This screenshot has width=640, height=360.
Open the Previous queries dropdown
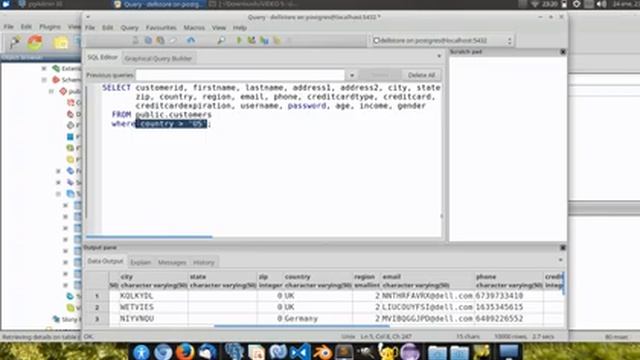352,75
